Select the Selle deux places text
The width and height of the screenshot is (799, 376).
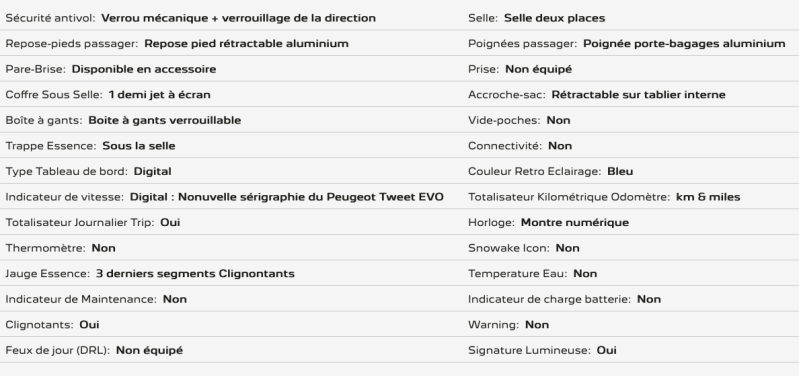[x=554, y=18]
